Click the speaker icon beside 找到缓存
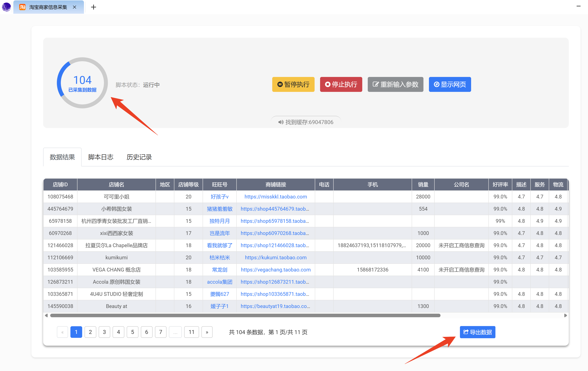Screen dimensions: 588x371 pyautogui.click(x=281, y=122)
